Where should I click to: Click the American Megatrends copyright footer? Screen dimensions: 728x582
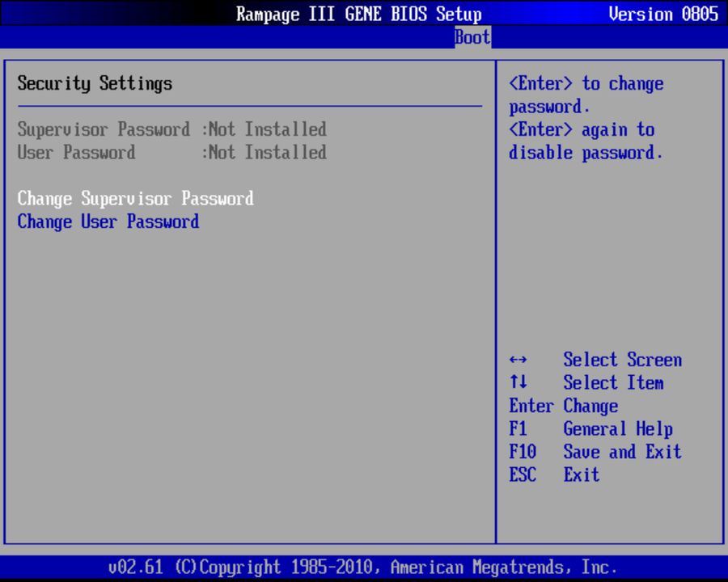coord(363,567)
